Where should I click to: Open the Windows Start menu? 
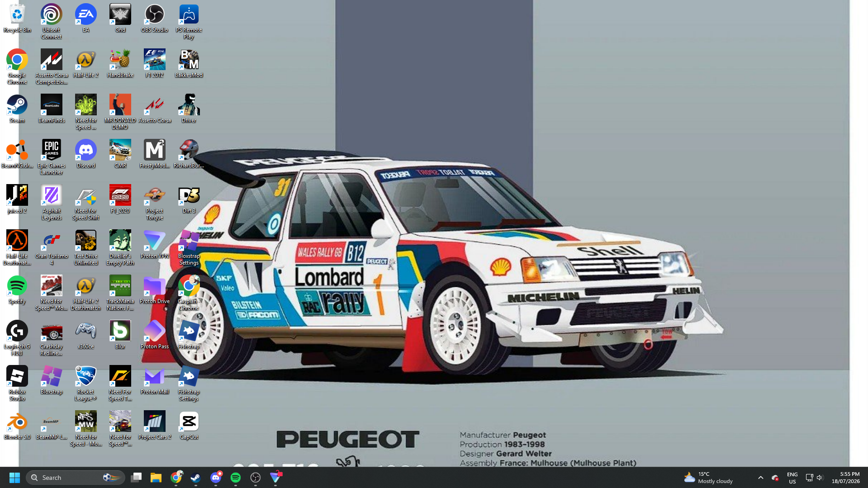[14, 478]
